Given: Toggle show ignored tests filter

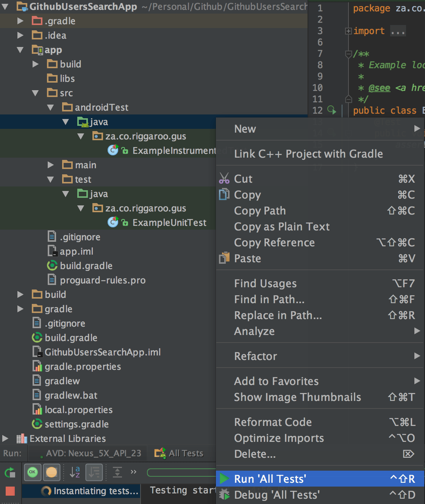Looking at the screenshot, I should pyautogui.click(x=52, y=473).
